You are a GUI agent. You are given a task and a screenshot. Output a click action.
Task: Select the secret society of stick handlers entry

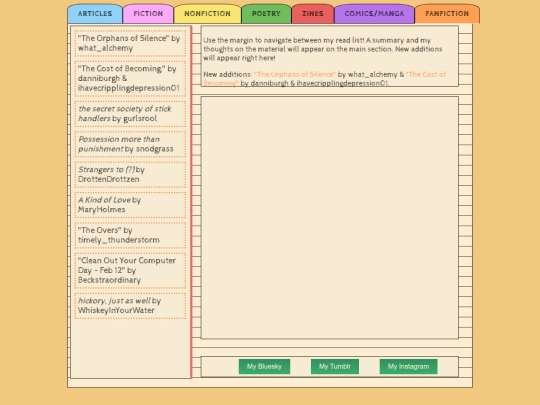pos(130,114)
